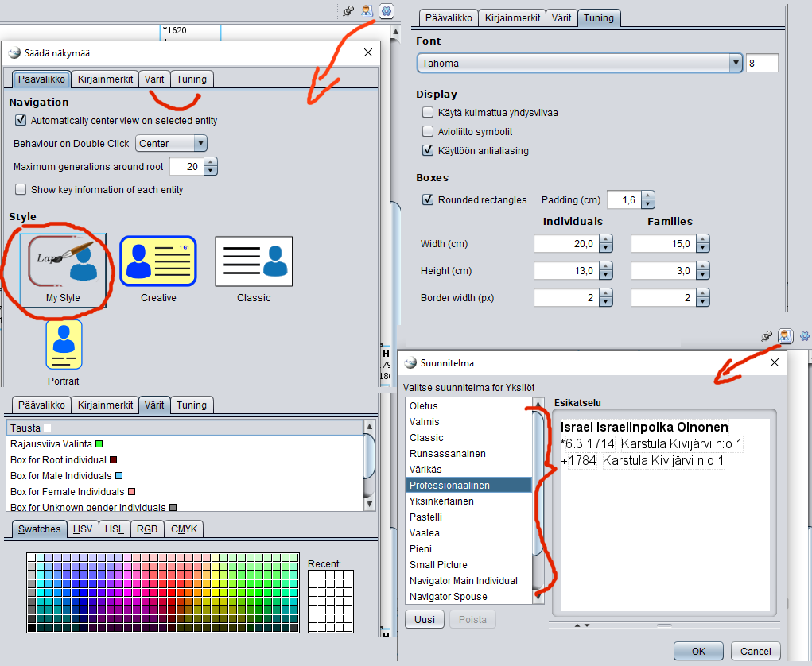This screenshot has height=666, width=812.
Task: Close the Säädä näkymää dialog
Action: pyautogui.click(x=368, y=52)
